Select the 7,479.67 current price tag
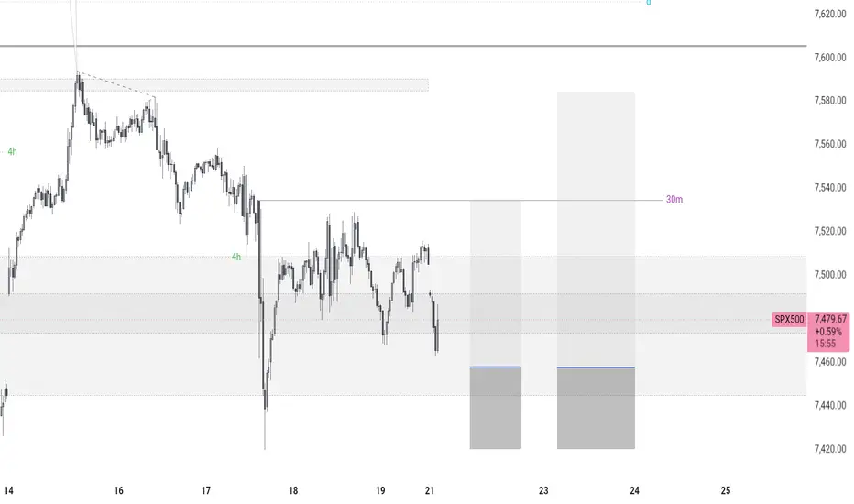This screenshot has width=854, height=504. point(830,319)
